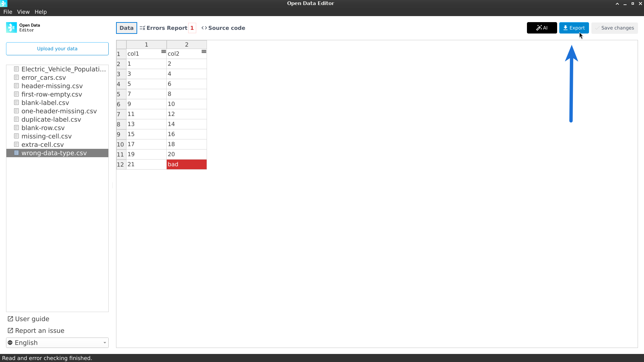Click the Open Data Editor logo

pyautogui.click(x=11, y=27)
